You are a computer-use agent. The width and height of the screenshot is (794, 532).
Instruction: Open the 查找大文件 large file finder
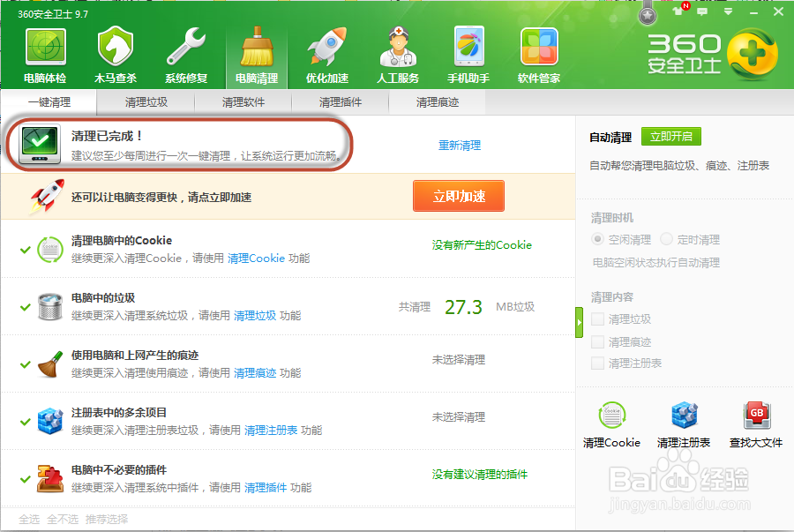(755, 423)
